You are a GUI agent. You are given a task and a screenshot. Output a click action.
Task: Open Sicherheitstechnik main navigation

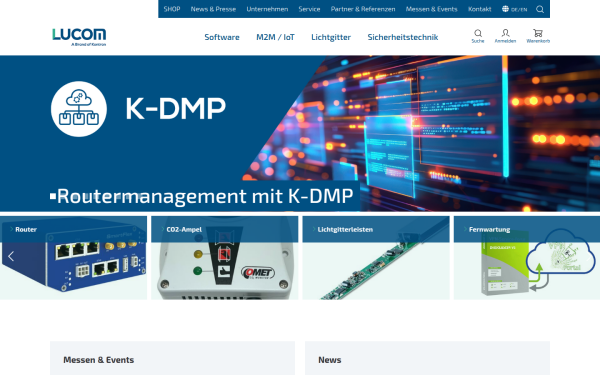click(x=403, y=37)
